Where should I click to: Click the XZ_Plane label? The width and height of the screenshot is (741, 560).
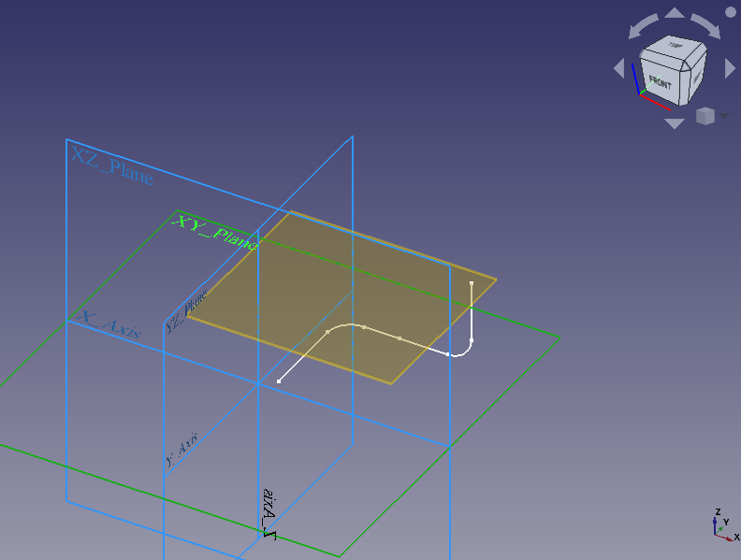pyautogui.click(x=112, y=166)
